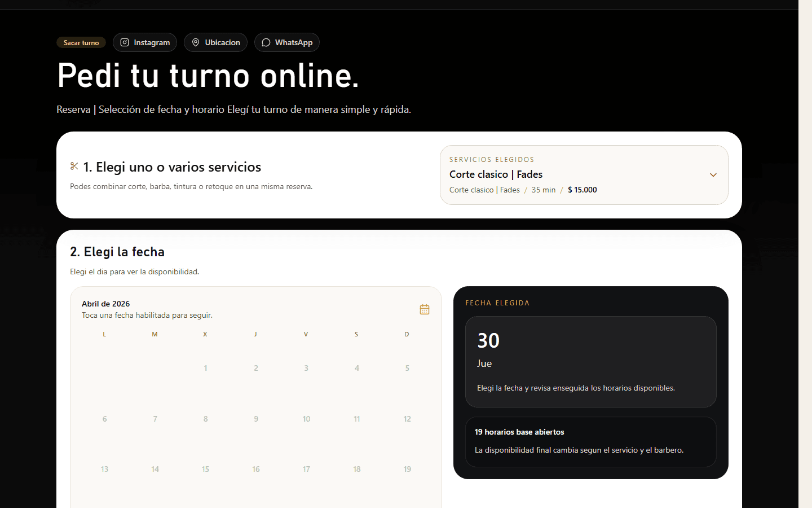
Task: Click the 'La disponibilidad final cambia...' note
Action: (x=579, y=450)
